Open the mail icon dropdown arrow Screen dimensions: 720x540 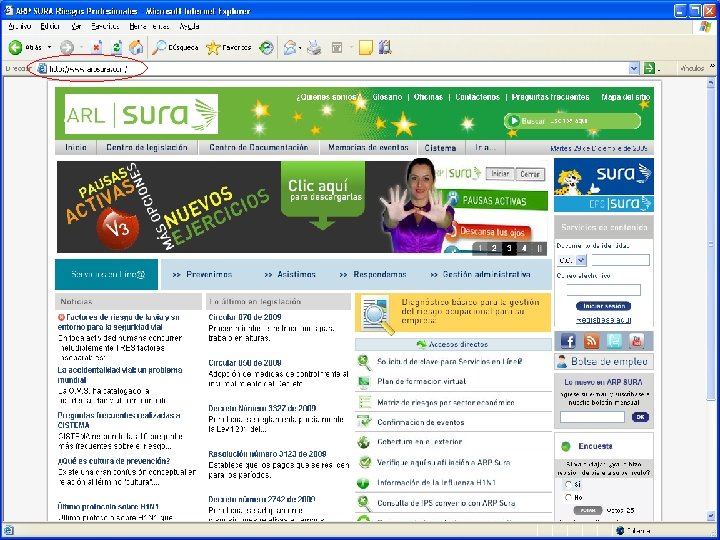click(300, 48)
